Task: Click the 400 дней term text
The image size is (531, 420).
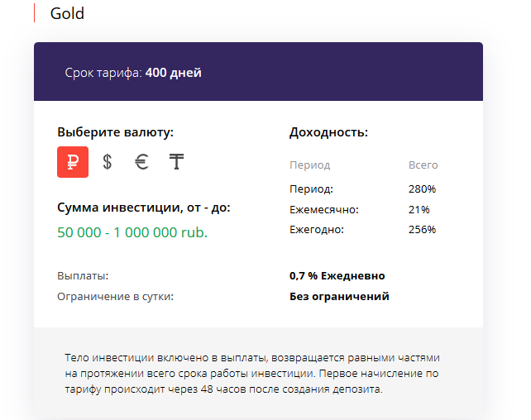Action: [174, 73]
